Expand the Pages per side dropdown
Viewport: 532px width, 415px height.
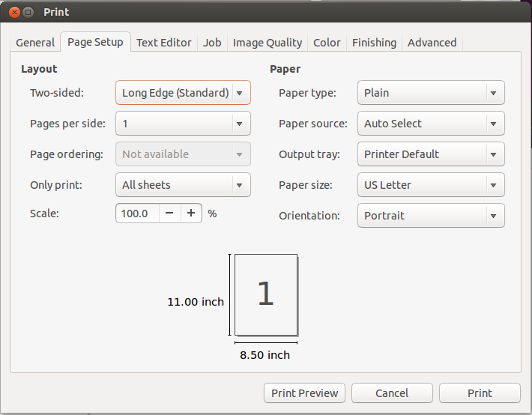183,124
